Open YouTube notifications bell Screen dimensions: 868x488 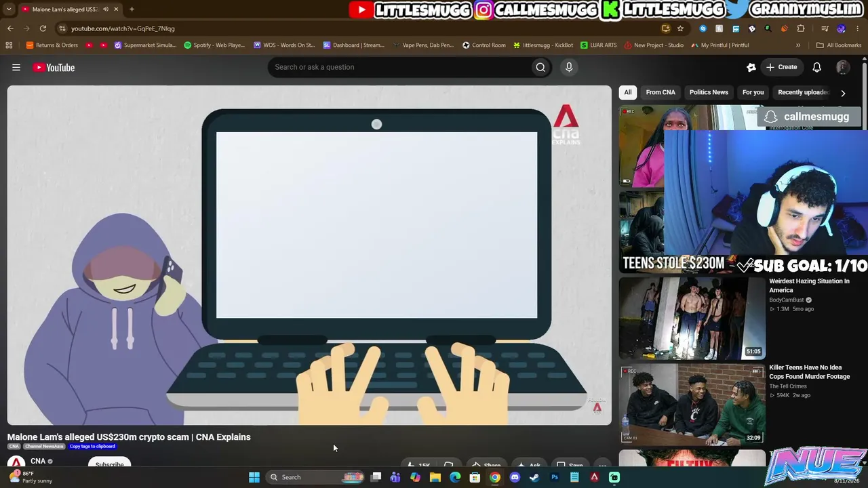point(817,67)
